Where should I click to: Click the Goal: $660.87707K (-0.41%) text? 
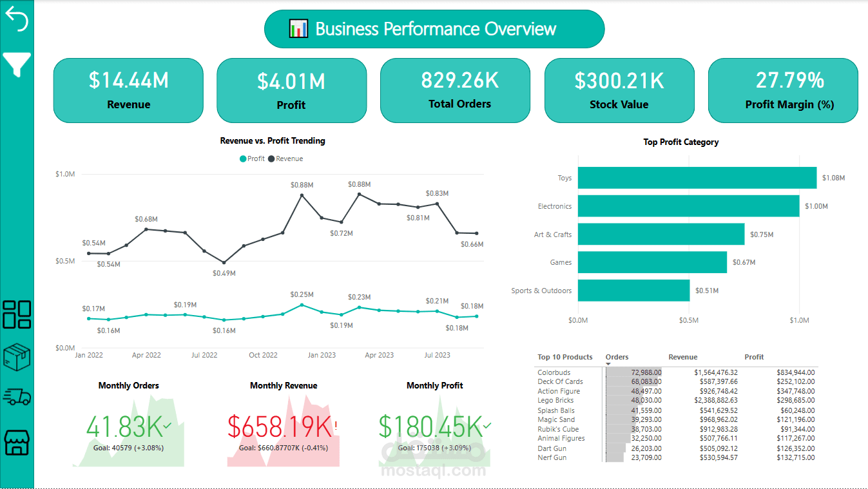284,448
